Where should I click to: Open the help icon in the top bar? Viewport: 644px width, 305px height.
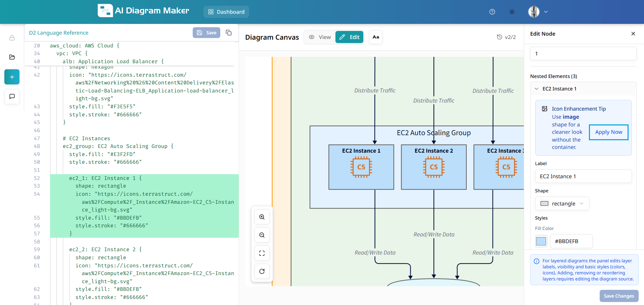[492, 12]
